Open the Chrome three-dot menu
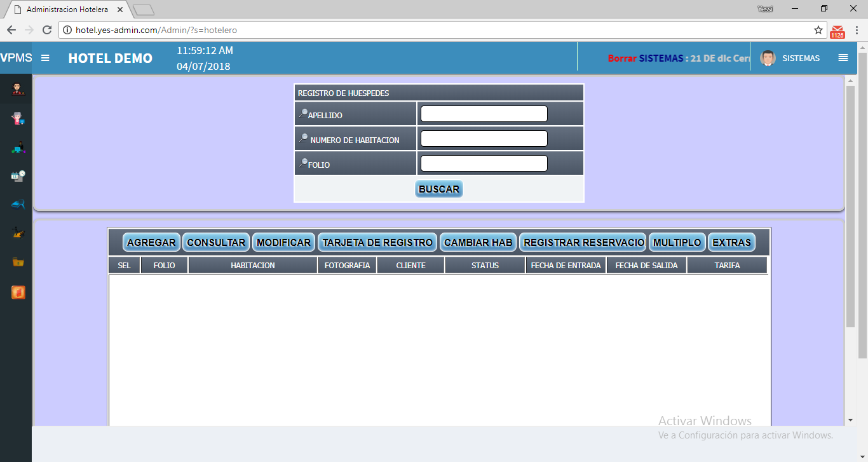Image resolution: width=868 pixels, height=462 pixels. (x=857, y=30)
